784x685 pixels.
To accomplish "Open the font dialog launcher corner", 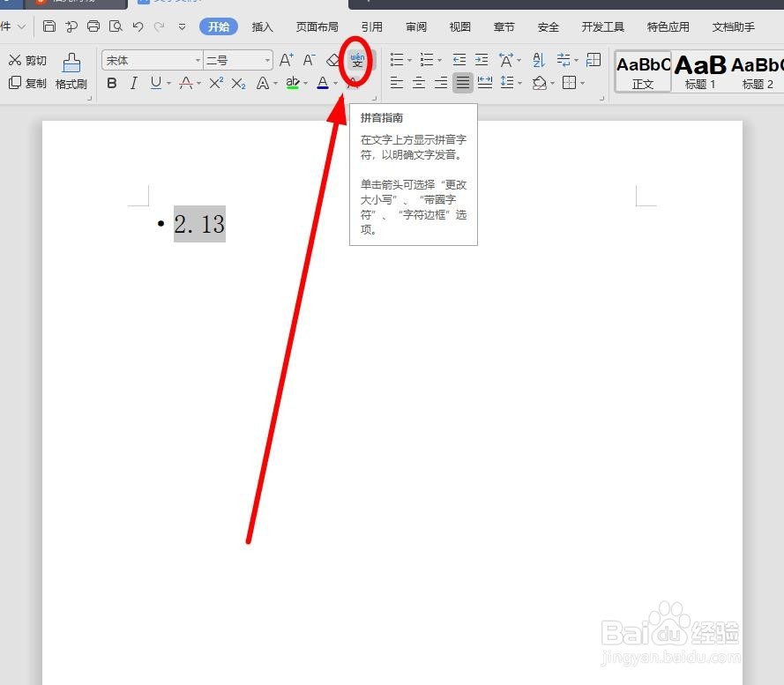I will 375,99.
